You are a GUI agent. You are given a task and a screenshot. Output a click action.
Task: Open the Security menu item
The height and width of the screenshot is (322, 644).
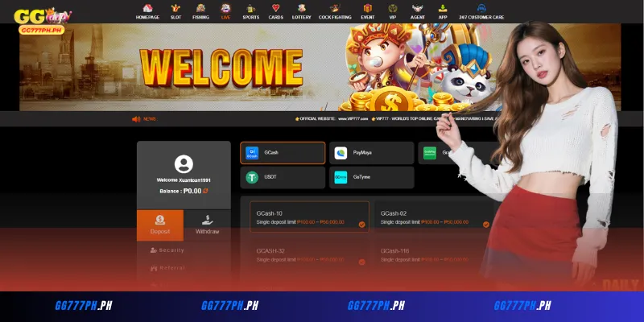pos(167,250)
